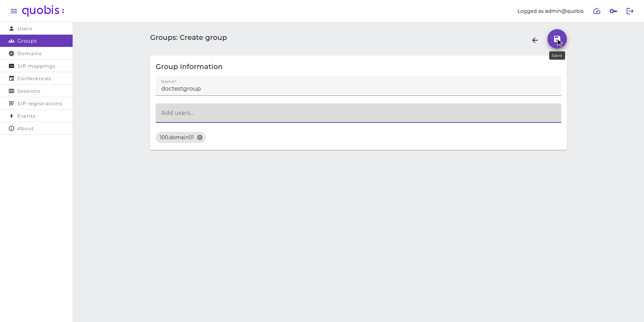The width and height of the screenshot is (644, 322).
Task: Open SIP registrations section
Action: [36, 103]
